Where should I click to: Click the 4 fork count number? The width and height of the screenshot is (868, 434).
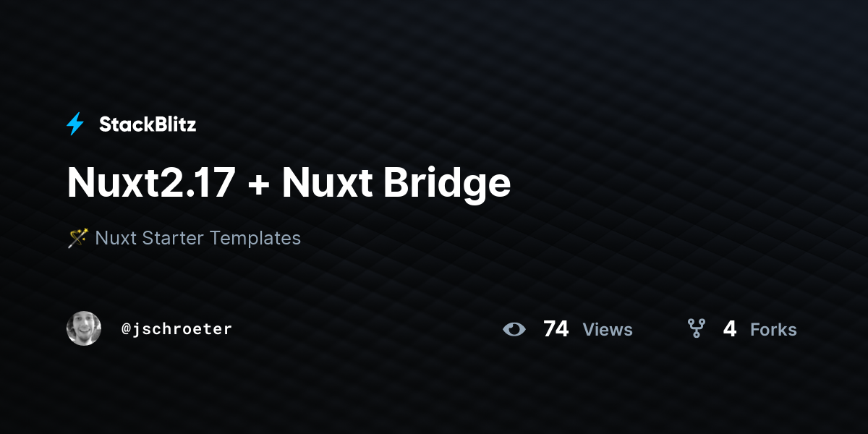coord(730,329)
